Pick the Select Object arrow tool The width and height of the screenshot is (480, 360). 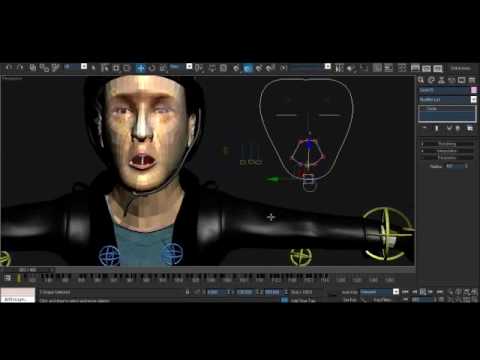tap(94, 68)
